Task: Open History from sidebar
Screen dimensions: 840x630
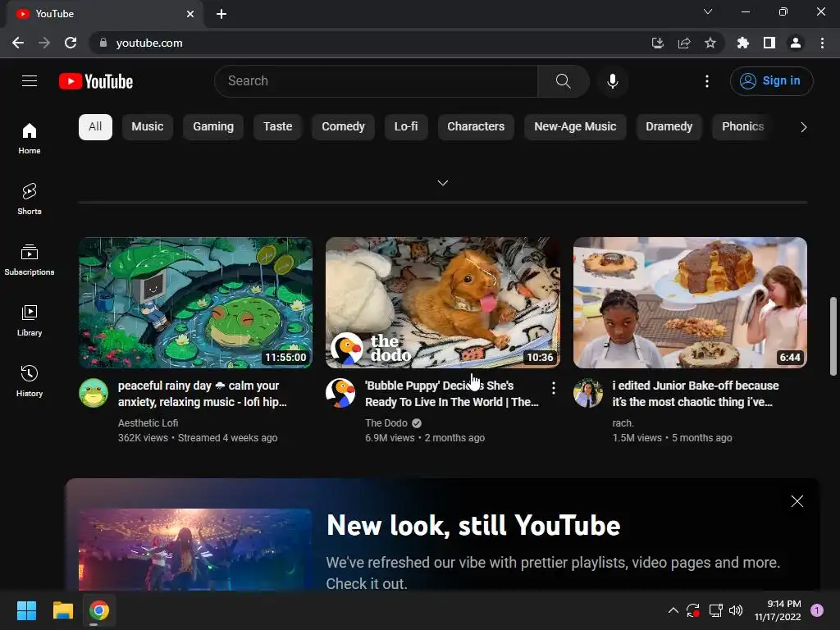Action: coord(30,381)
